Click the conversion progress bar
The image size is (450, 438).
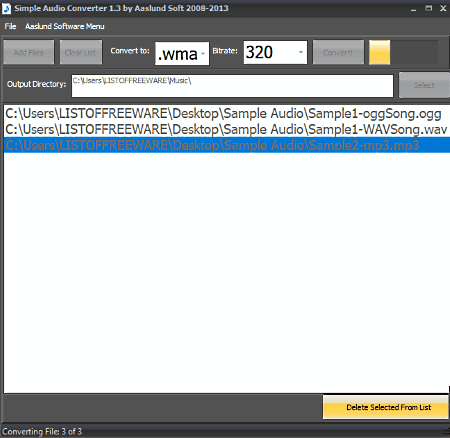tap(403, 52)
